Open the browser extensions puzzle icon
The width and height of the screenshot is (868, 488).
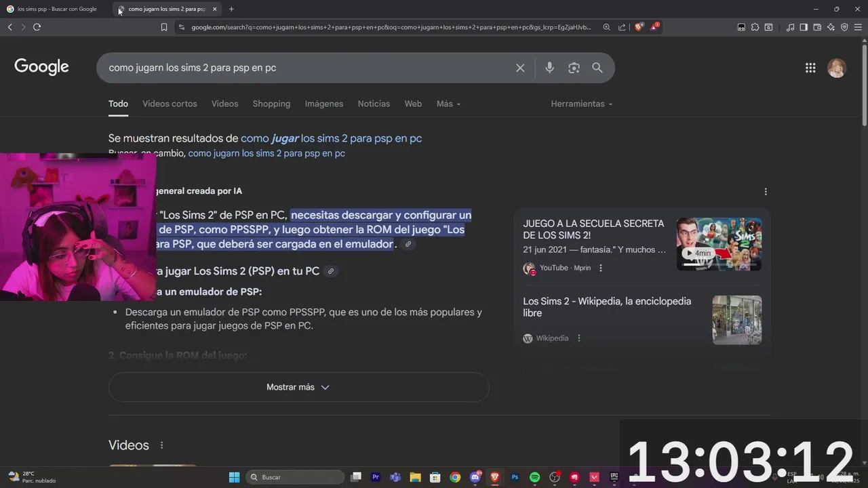[x=755, y=27]
